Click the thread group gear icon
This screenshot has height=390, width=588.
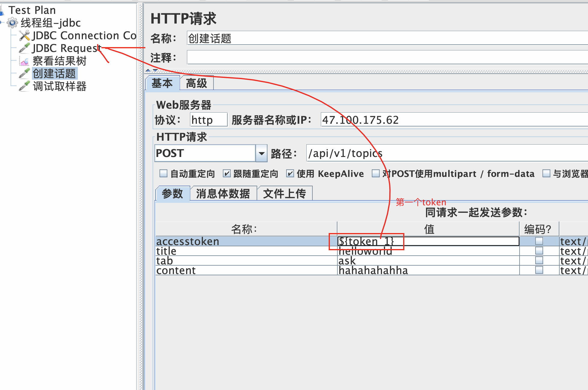tap(12, 23)
